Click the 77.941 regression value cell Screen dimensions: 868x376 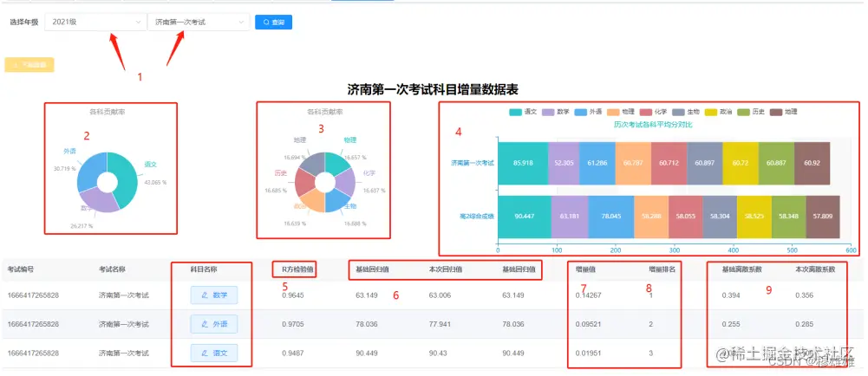click(x=441, y=324)
